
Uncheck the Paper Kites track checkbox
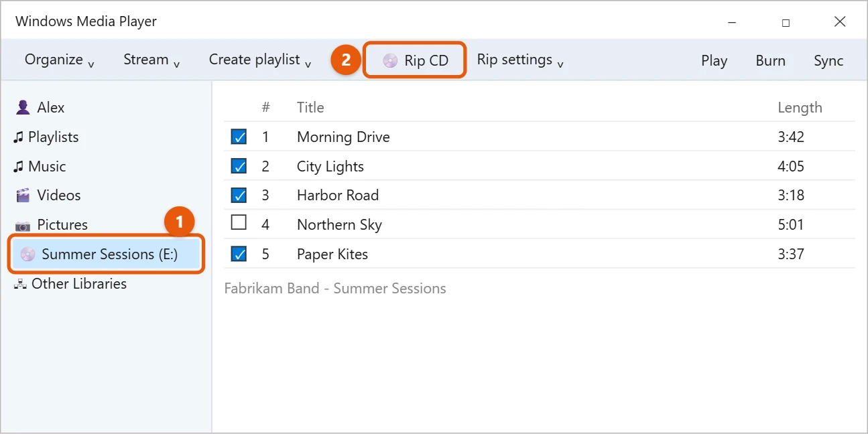pyautogui.click(x=239, y=254)
